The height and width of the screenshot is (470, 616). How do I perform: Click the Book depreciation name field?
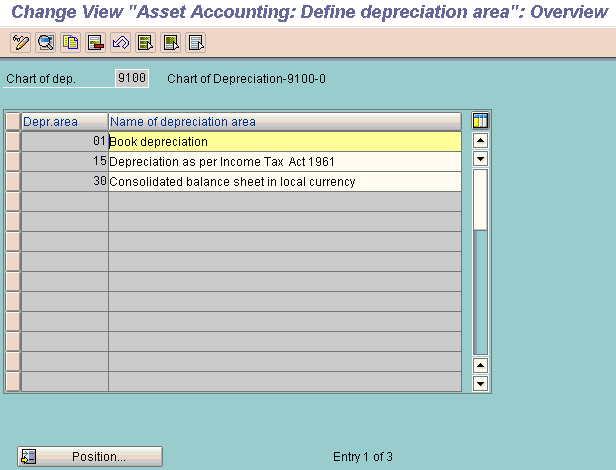click(x=285, y=141)
